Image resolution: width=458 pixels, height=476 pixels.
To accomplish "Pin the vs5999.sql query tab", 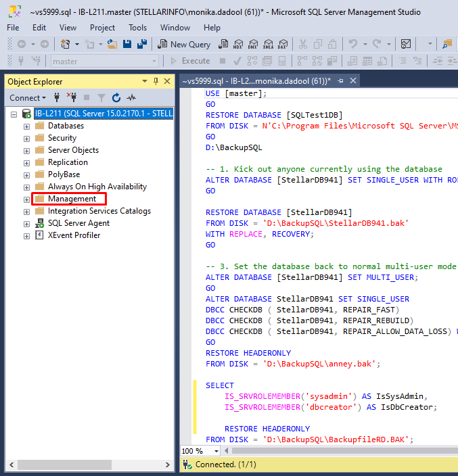I will tap(340, 80).
